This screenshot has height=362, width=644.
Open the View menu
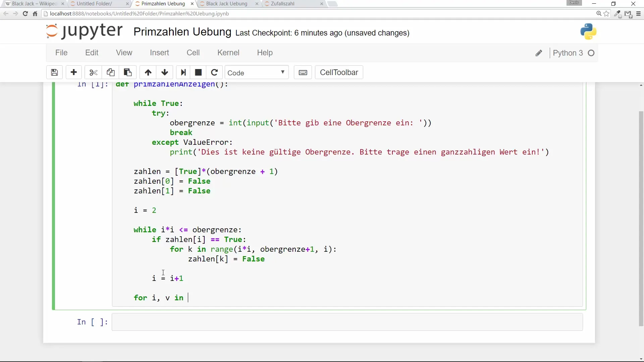click(124, 53)
